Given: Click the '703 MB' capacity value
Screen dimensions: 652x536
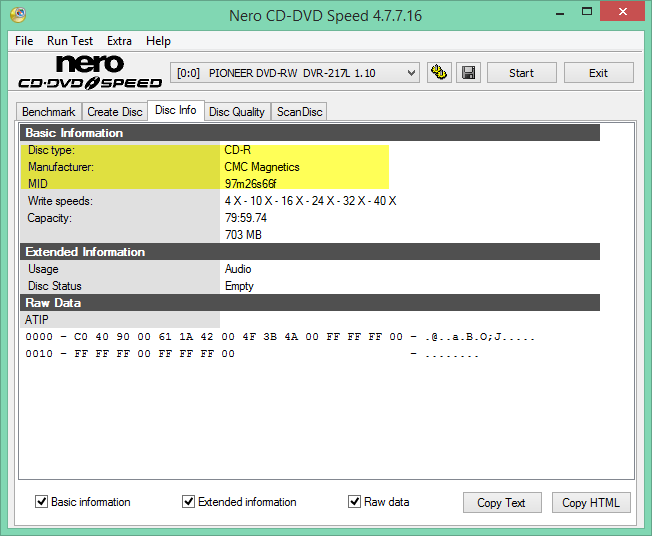Looking at the screenshot, I should tap(243, 235).
